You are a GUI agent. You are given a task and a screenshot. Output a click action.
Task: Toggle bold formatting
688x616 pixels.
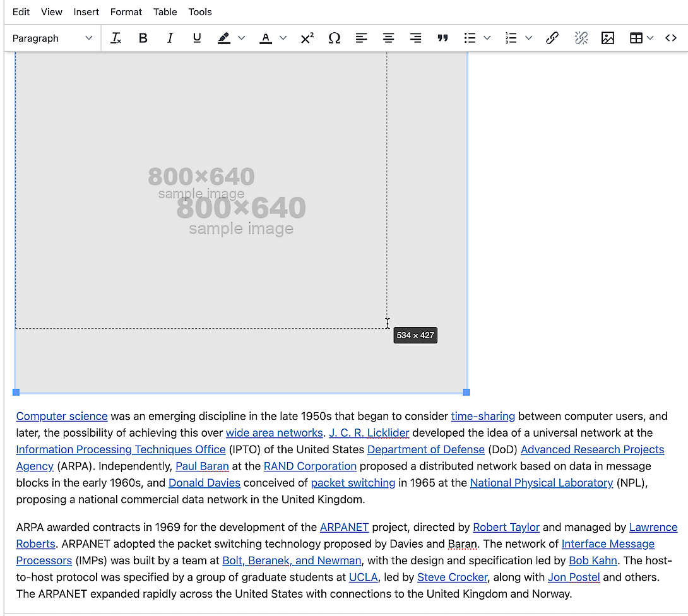(x=143, y=38)
